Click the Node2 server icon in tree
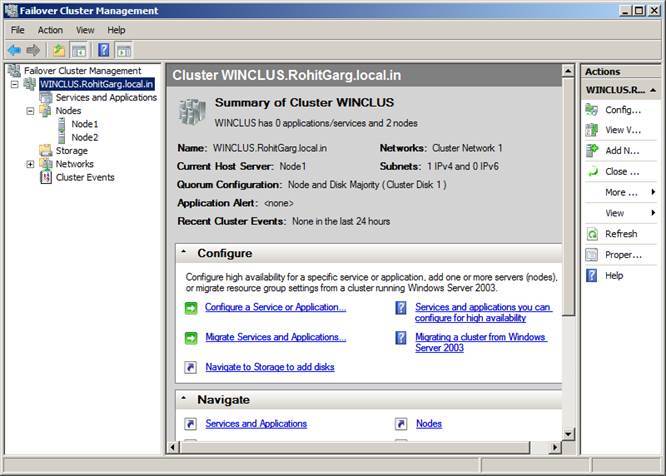This screenshot has height=476, width=666. pyautogui.click(x=62, y=138)
